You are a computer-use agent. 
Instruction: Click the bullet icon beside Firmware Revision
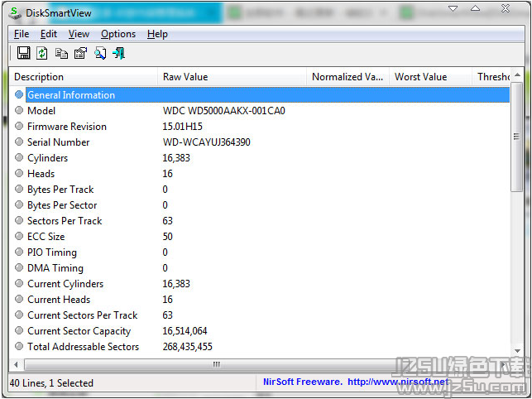19,126
